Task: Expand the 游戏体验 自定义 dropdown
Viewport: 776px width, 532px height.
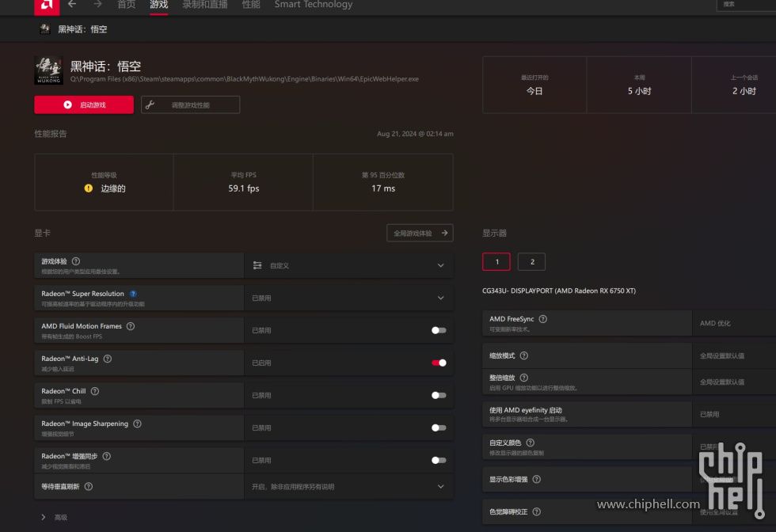Action: point(349,266)
